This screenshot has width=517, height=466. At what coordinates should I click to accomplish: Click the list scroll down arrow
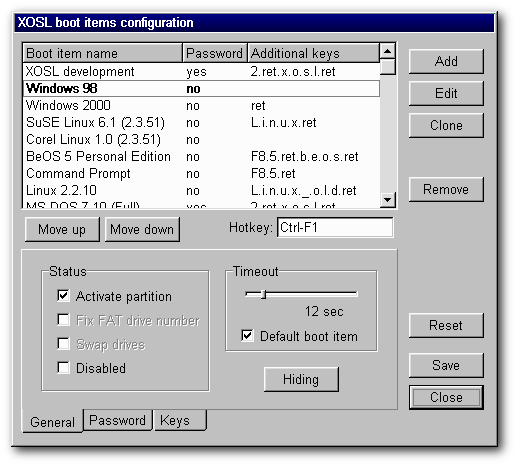388,200
